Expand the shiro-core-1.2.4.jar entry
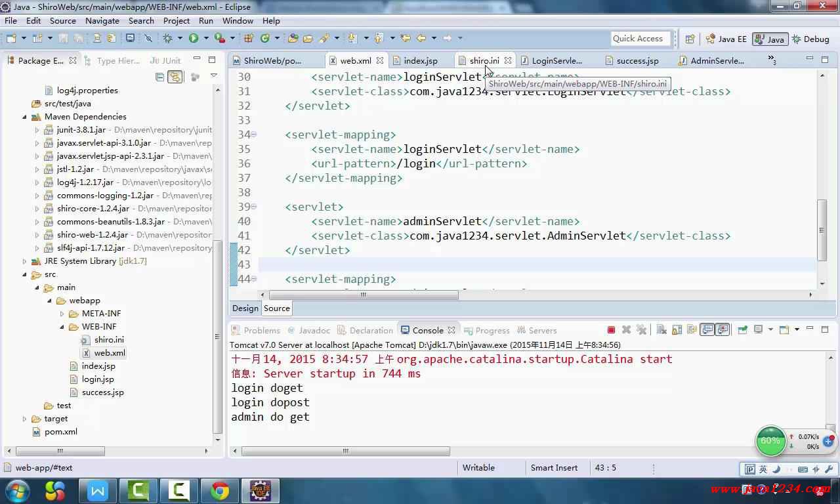The height and width of the screenshot is (504, 840). (37, 209)
